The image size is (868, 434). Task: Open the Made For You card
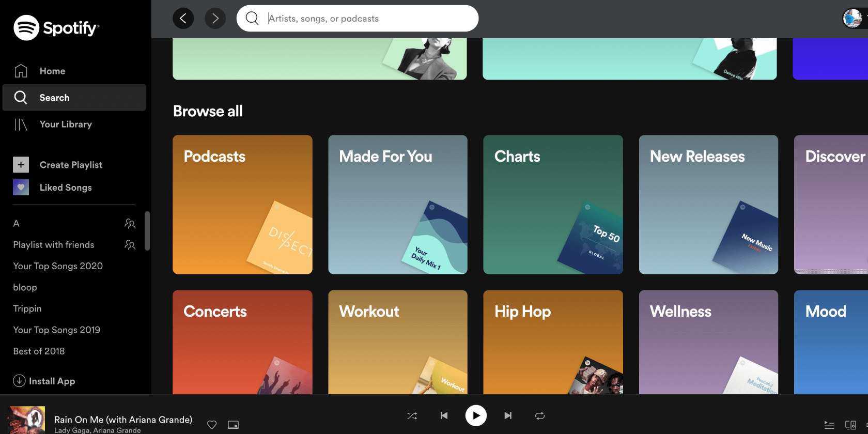[x=398, y=205]
